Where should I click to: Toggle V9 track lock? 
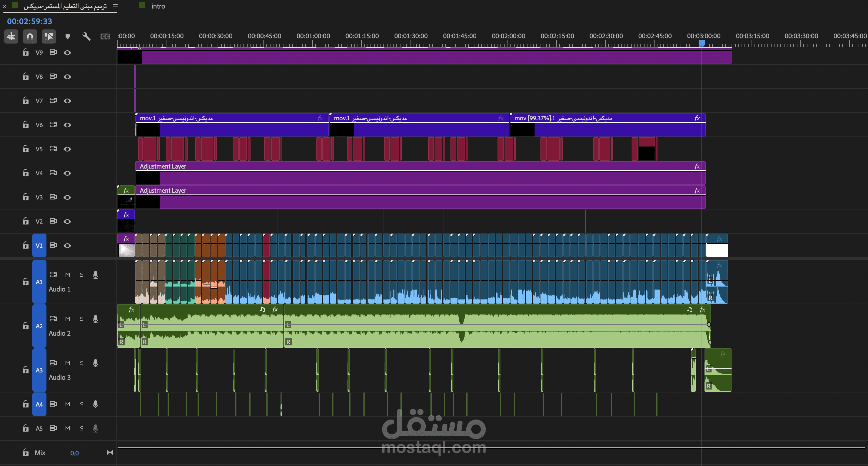26,52
